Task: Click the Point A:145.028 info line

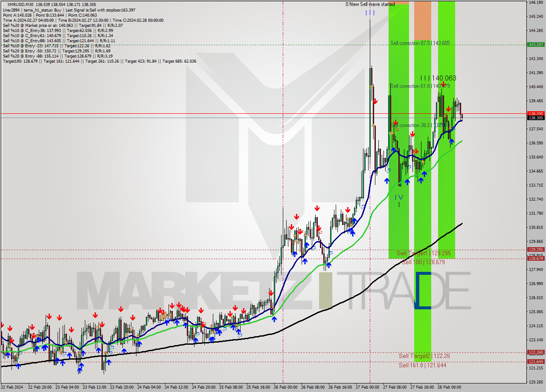Action: pyautogui.click(x=50, y=15)
